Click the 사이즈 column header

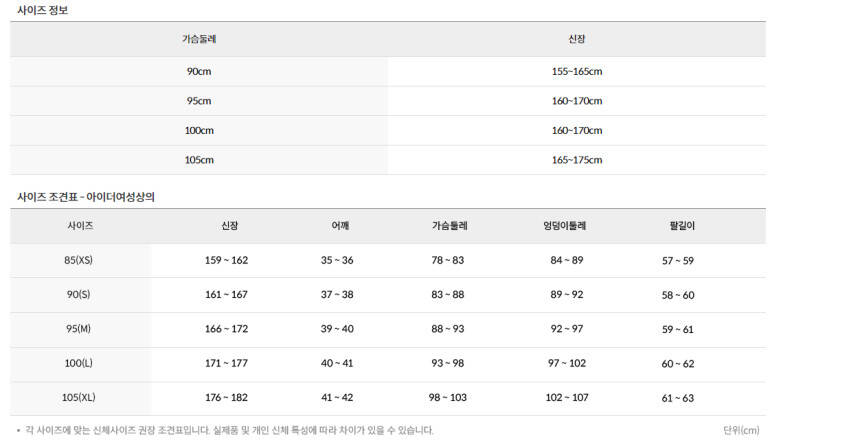tap(80, 225)
